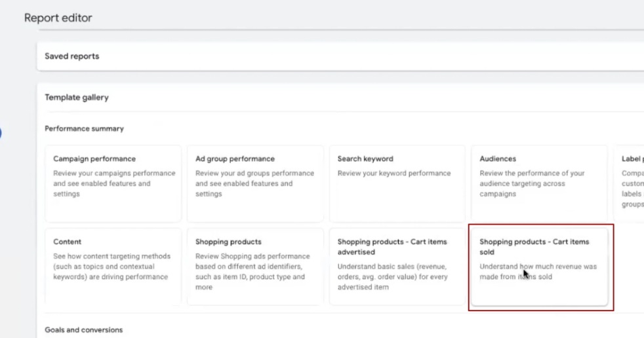Open the Content template card
Viewport: 644px width, 338px height.
click(x=113, y=266)
